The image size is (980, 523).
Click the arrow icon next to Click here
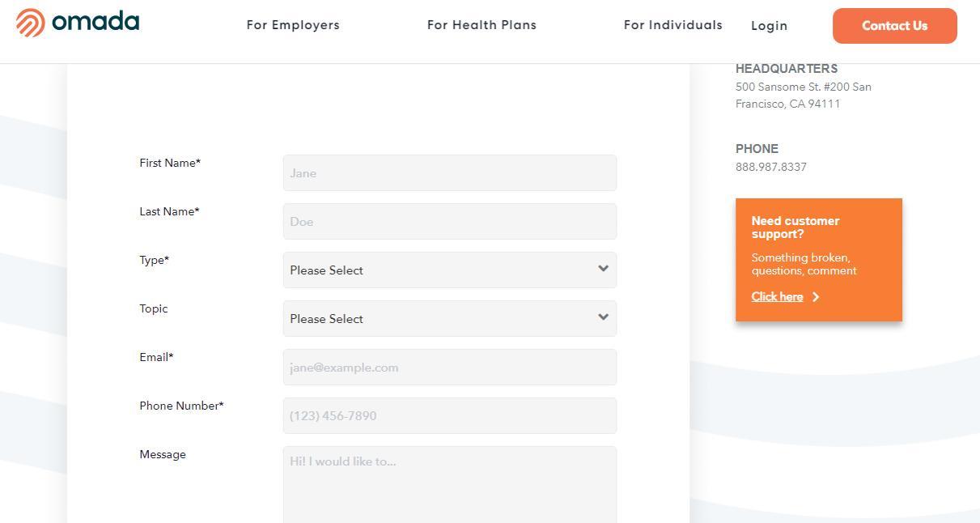(815, 296)
